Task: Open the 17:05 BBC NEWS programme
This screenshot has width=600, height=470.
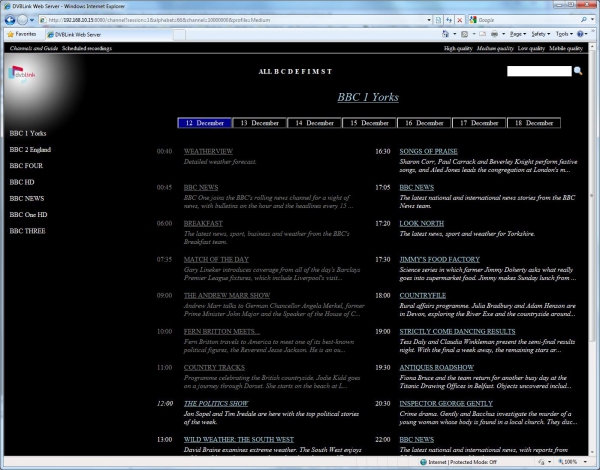Action: 417,188
